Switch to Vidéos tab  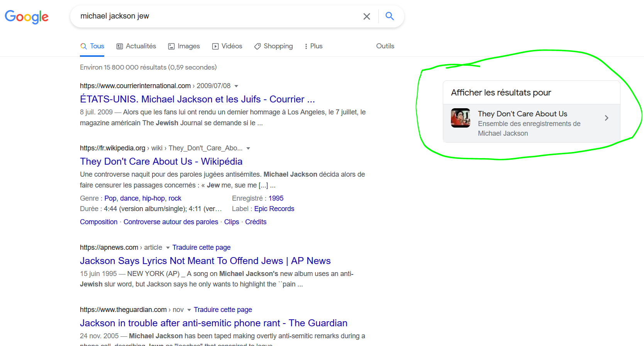pos(227,46)
